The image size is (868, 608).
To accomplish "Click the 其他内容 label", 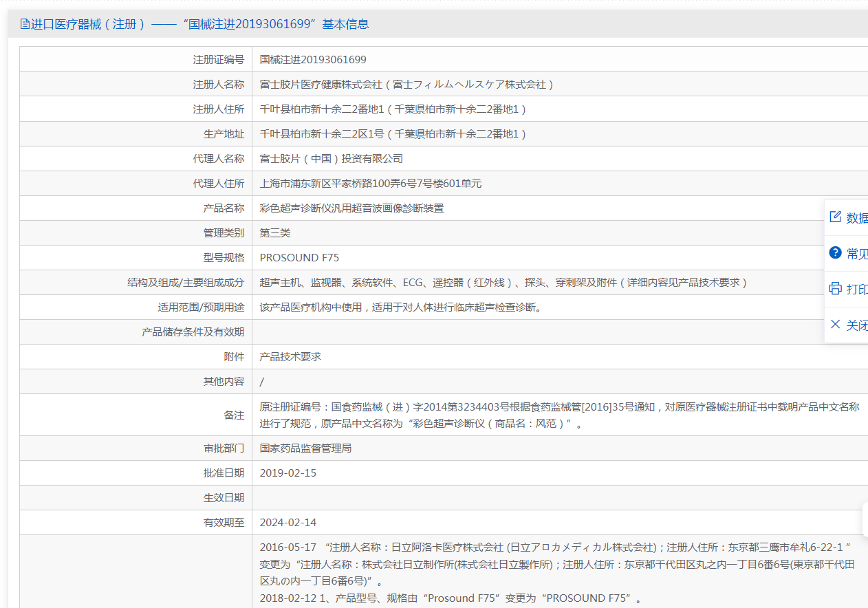I will (x=224, y=382).
